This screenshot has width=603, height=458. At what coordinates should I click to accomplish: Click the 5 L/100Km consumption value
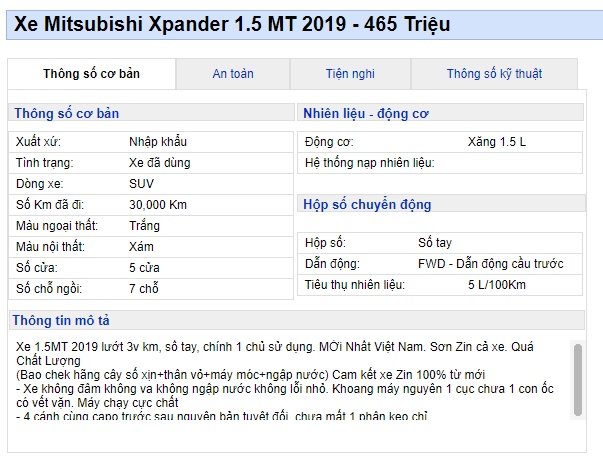496,285
